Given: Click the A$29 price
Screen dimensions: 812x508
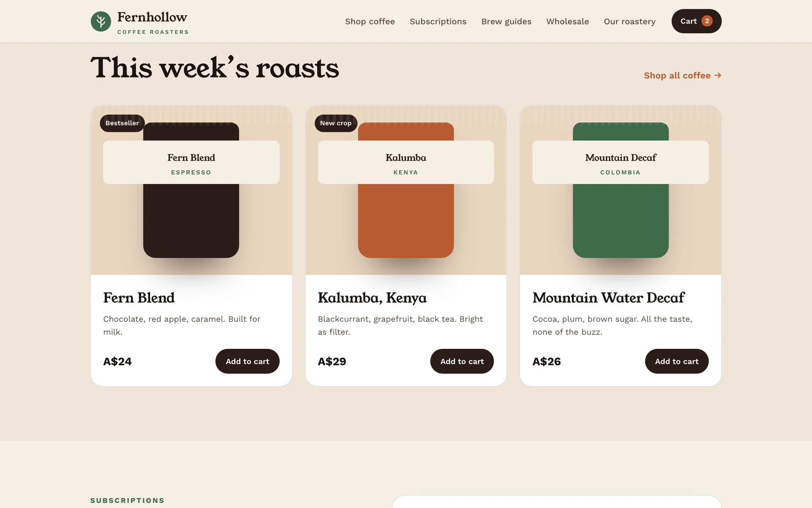Looking at the screenshot, I should pyautogui.click(x=332, y=362).
